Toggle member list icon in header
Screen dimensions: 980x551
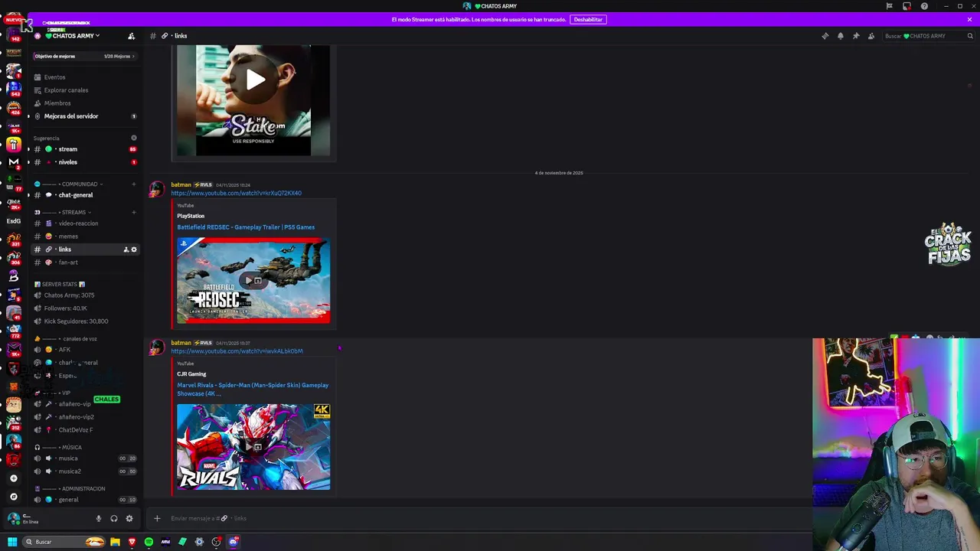871,36
